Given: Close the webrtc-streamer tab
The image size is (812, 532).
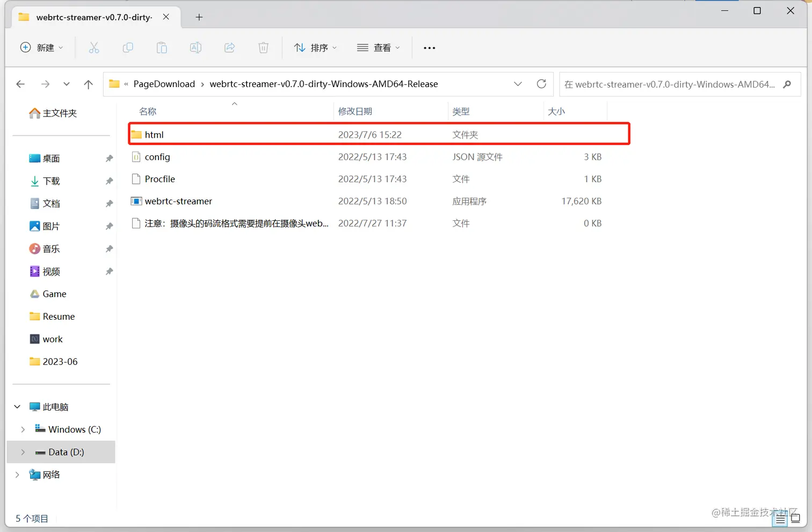Looking at the screenshot, I should (166, 17).
